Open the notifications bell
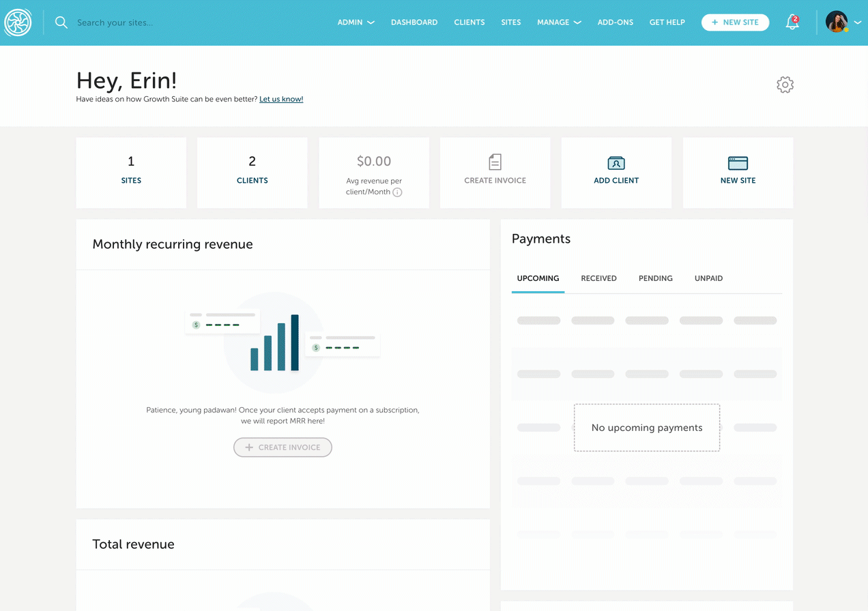Image resolution: width=868 pixels, height=611 pixels. pyautogui.click(x=792, y=23)
